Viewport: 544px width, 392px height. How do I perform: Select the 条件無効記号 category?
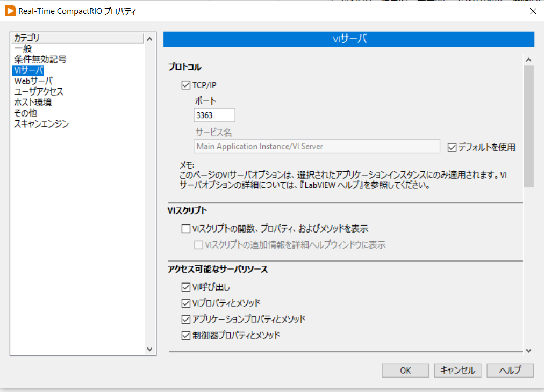[40, 59]
